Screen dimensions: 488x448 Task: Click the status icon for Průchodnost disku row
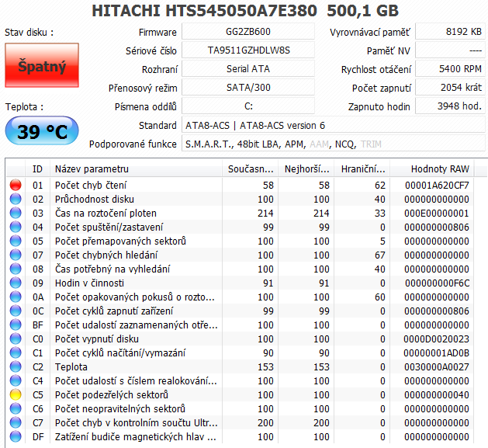point(16,199)
